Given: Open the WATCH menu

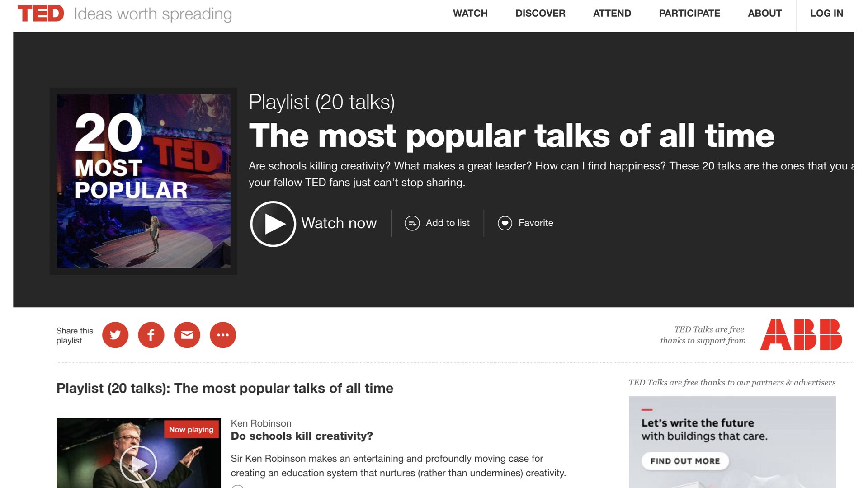Looking at the screenshot, I should point(470,14).
